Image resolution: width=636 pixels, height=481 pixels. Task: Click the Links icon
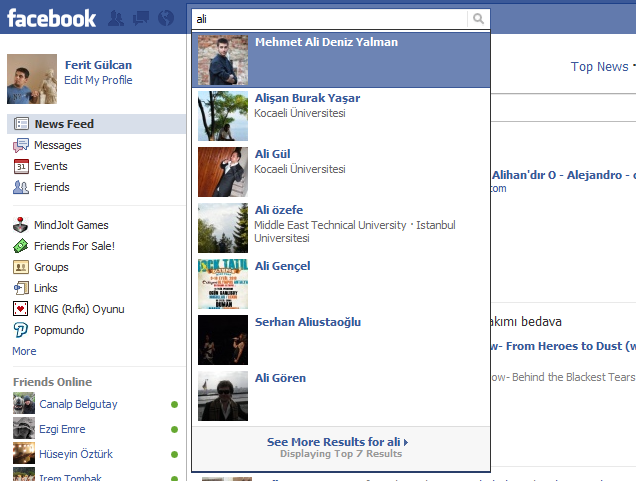pos(21,288)
